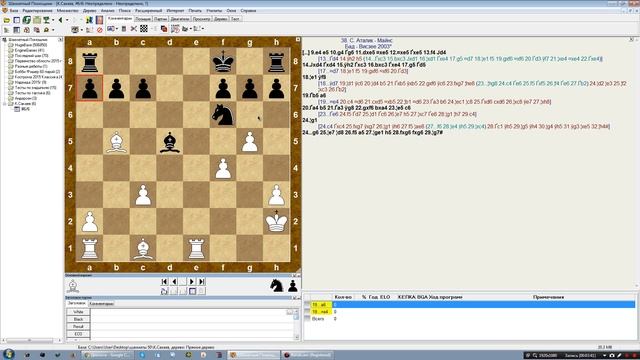Open the База menu

13,11
